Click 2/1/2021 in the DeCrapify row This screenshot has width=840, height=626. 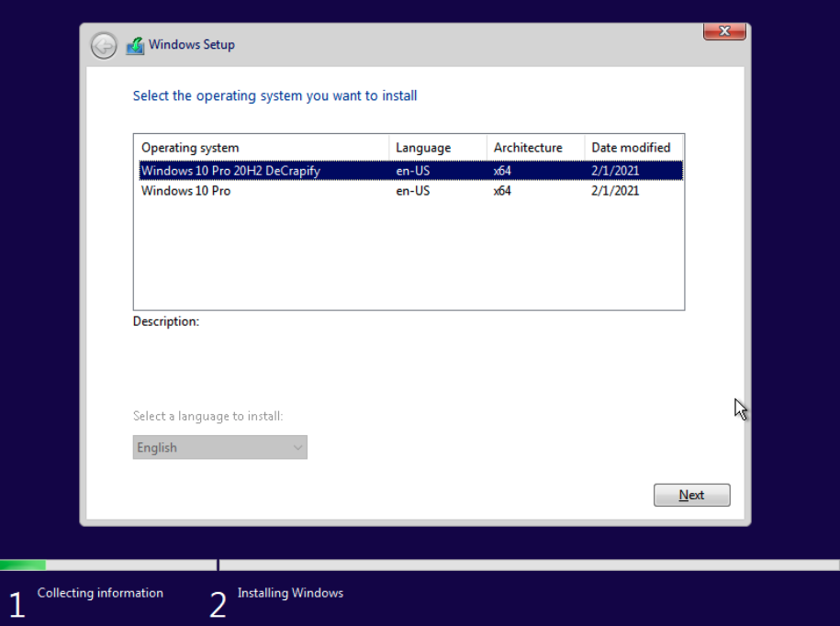pos(615,171)
